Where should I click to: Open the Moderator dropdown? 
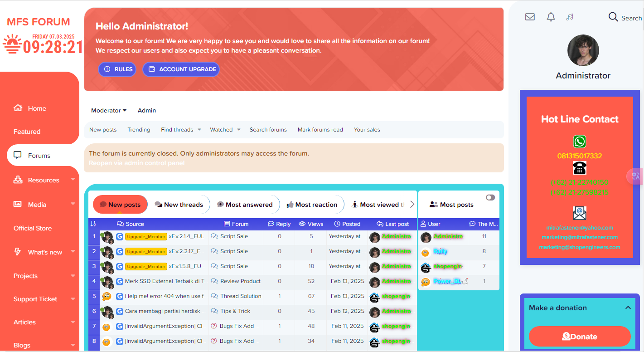pyautogui.click(x=109, y=110)
